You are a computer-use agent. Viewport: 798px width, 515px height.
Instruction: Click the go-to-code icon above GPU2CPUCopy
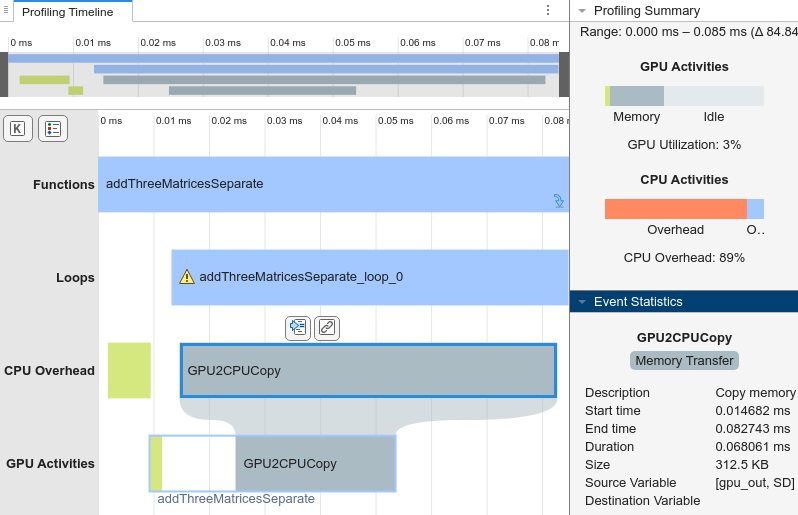(297, 328)
